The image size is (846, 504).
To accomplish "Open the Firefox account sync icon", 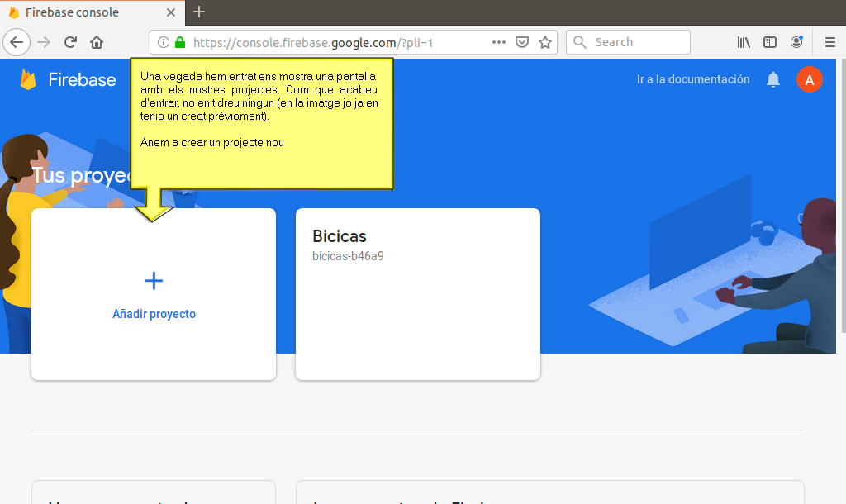I will (x=796, y=42).
